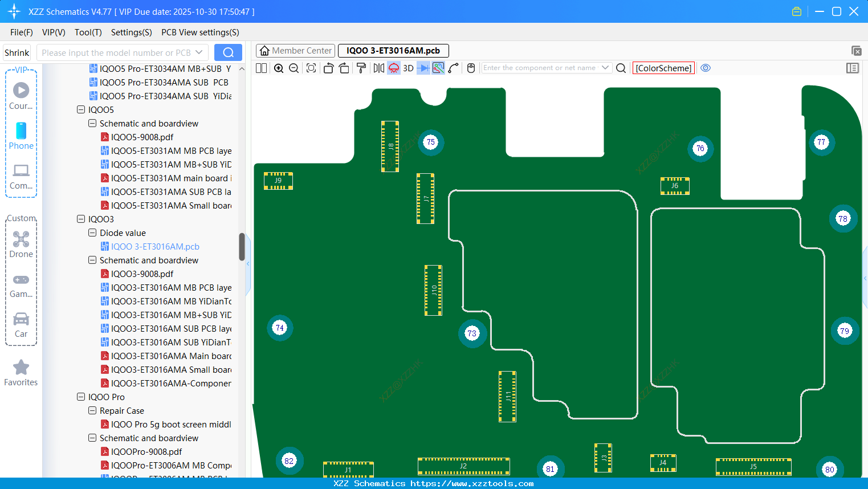Open Favorites
The width and height of the screenshot is (868, 489).
(x=21, y=373)
